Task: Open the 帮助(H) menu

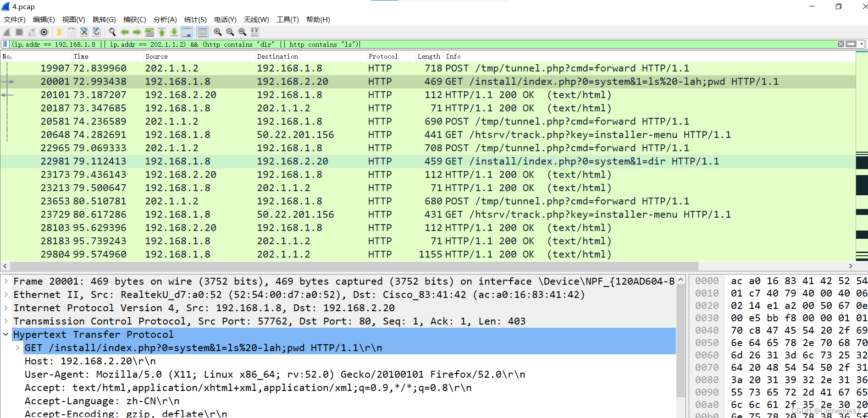Action: pos(318,20)
